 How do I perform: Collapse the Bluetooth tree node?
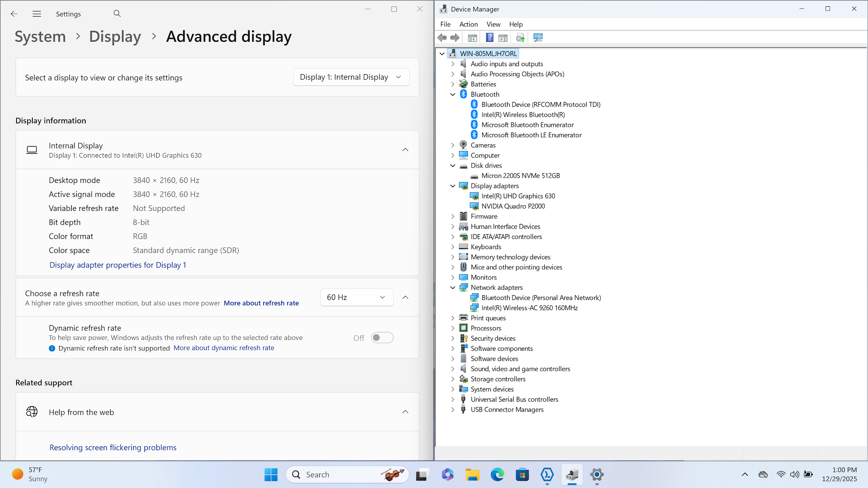pyautogui.click(x=453, y=95)
